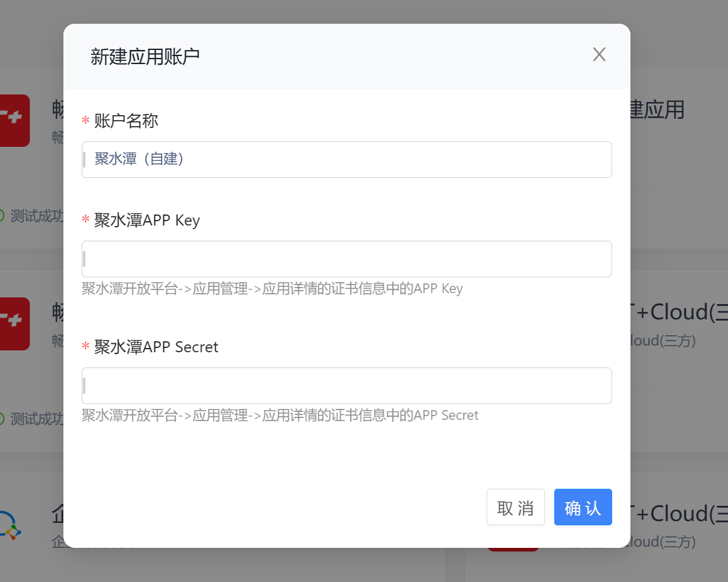The width and height of the screenshot is (728, 582).
Task: Focus the 账户名称 input with 聚水潭（自建）
Action: (347, 160)
